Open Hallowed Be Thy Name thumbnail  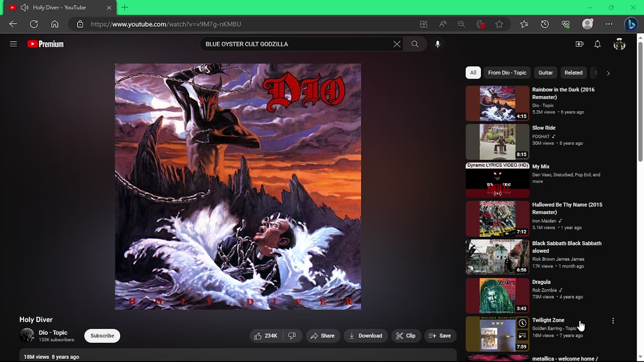coord(498,219)
